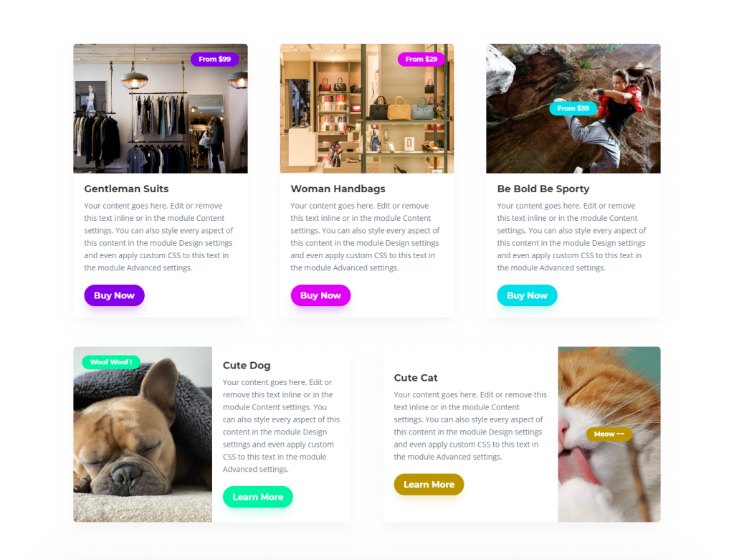Click the From $29 price badge
Viewport: 734px width, 560px height.
click(421, 59)
